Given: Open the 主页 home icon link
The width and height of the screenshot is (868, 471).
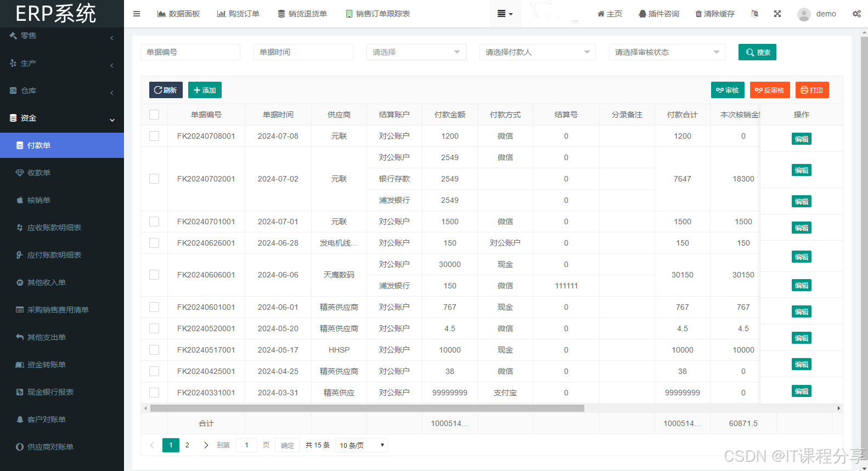Looking at the screenshot, I should pos(610,14).
